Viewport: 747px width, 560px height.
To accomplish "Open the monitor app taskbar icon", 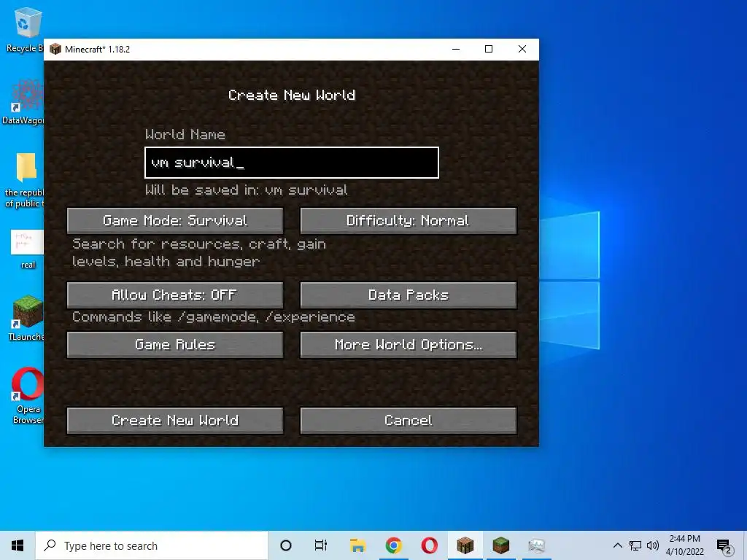I will tap(536, 545).
